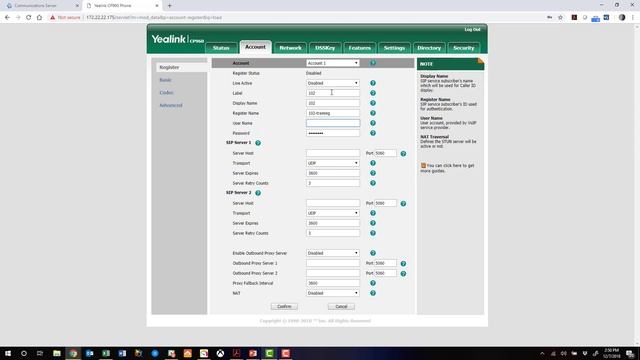The width and height of the screenshot is (640, 360).
Task: Open help for Outbound Proxy Server 1 port
Action: coord(403,264)
